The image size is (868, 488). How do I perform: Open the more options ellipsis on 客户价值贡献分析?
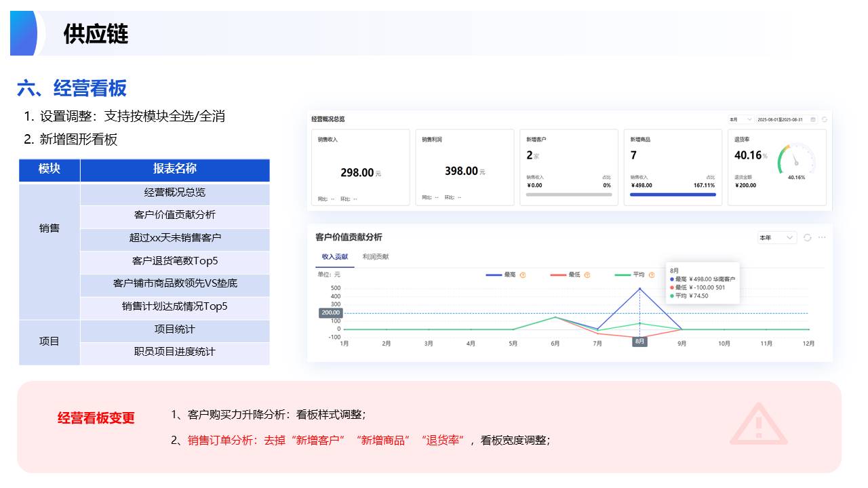[x=822, y=237]
